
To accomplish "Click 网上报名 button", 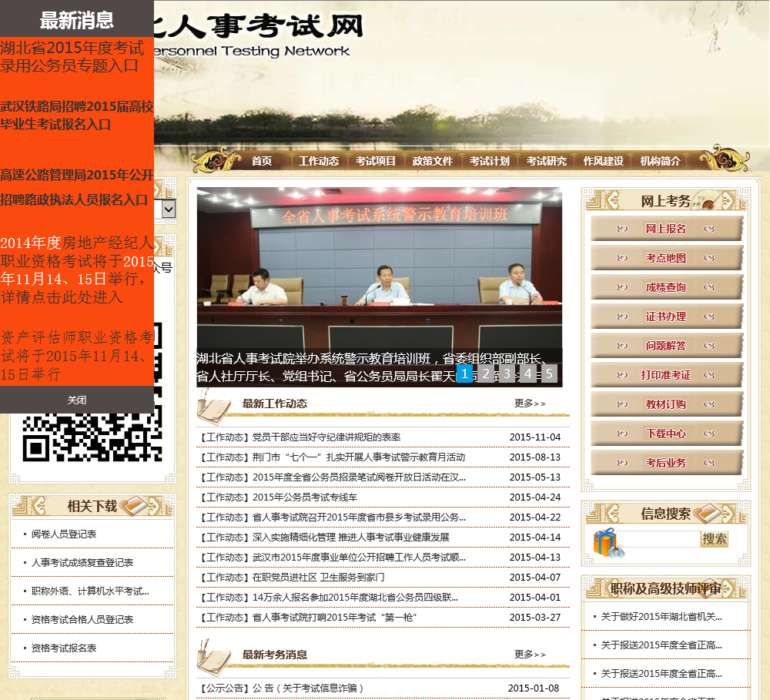I will 666,229.
